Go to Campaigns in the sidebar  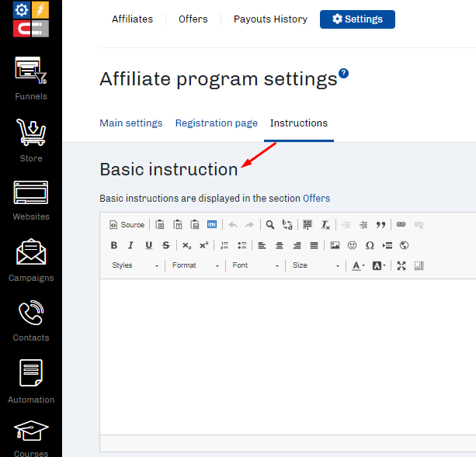pos(31,260)
